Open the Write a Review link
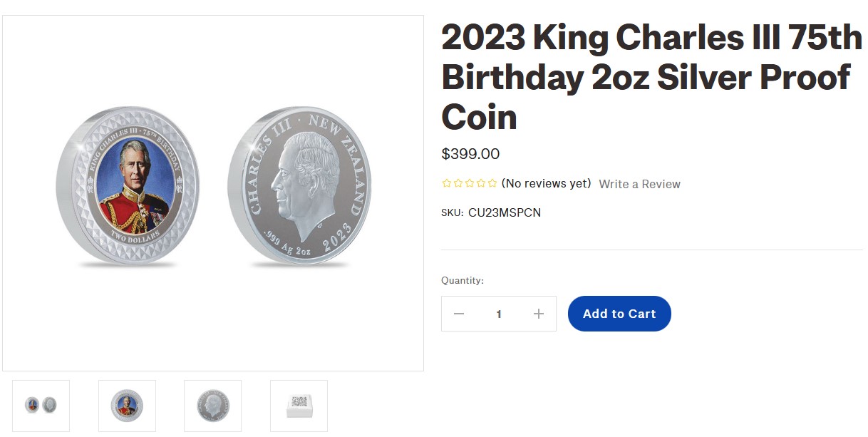Viewport: 868px width, 437px height. (639, 184)
